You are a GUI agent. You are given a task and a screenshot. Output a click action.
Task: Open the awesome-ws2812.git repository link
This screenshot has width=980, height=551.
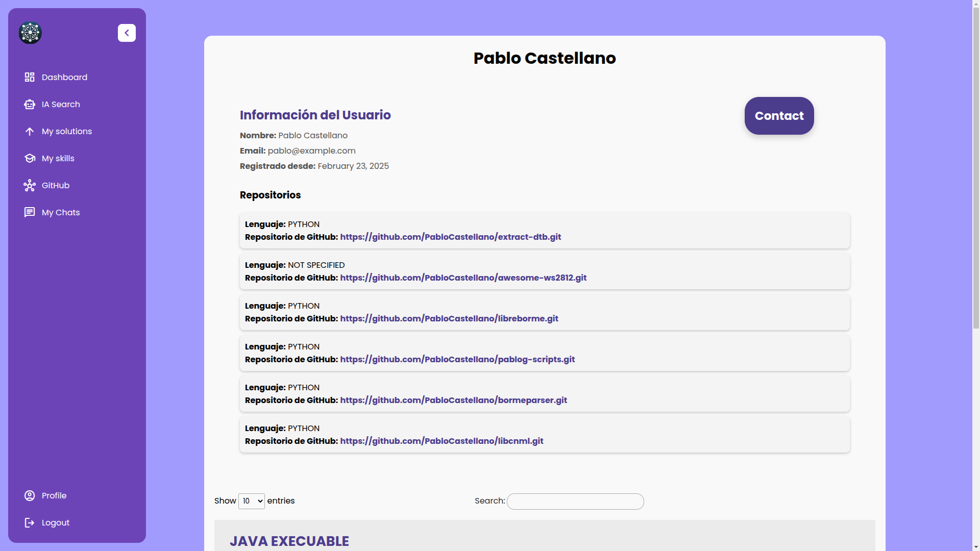(463, 278)
